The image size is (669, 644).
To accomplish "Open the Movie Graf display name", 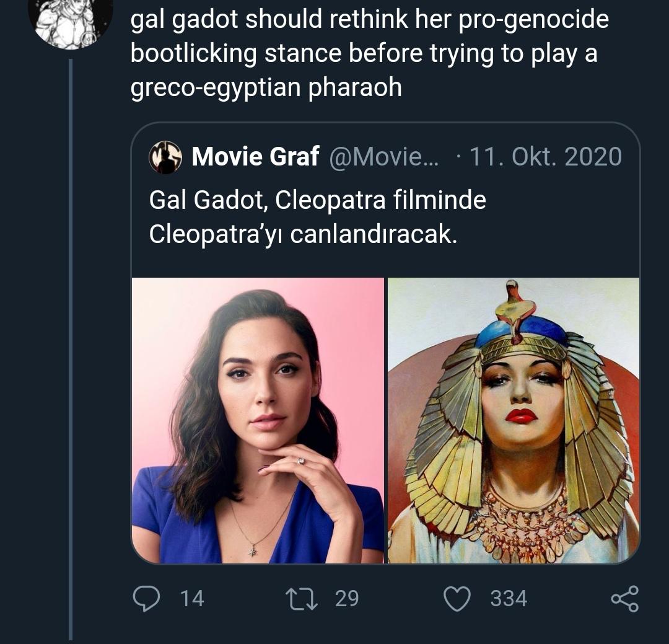I will point(255,157).
